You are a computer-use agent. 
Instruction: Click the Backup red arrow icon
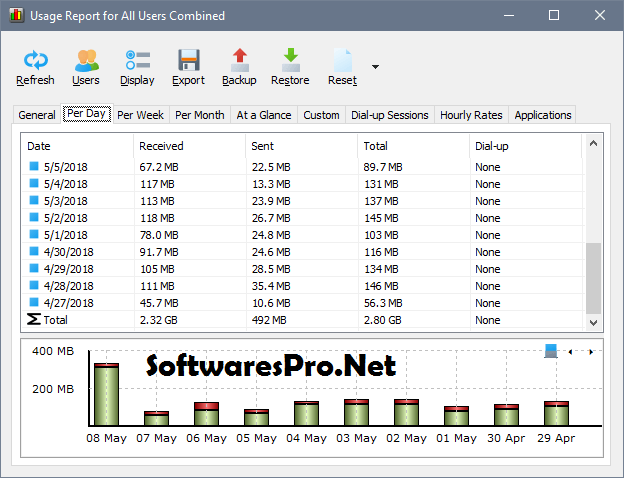click(240, 60)
